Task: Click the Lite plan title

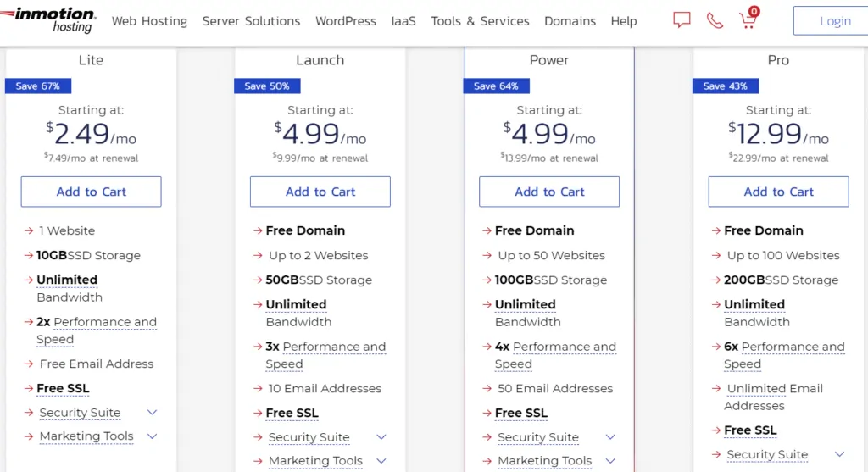Action: tap(91, 60)
